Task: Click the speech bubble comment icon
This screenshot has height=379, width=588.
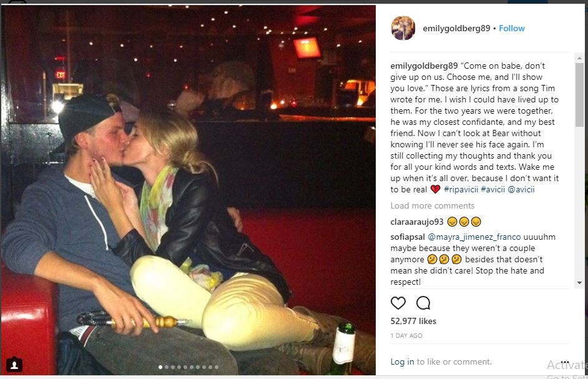Action: (x=423, y=303)
